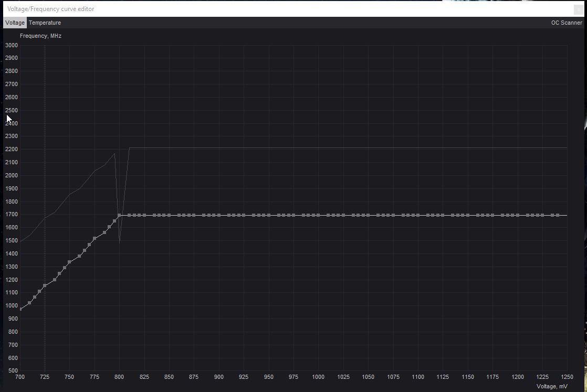Click the window title 'Voltage/Frequency curve editor'
The width and height of the screenshot is (587, 392).
point(50,9)
